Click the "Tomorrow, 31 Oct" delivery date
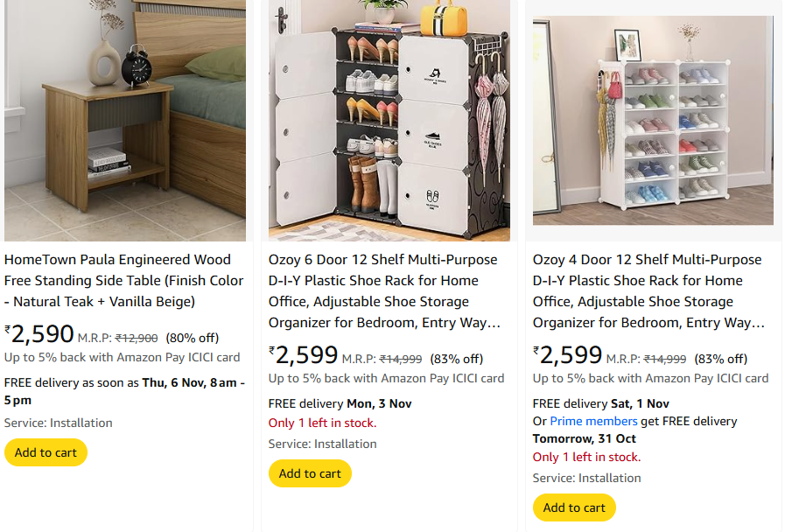The image size is (785, 532). pyautogui.click(x=585, y=438)
